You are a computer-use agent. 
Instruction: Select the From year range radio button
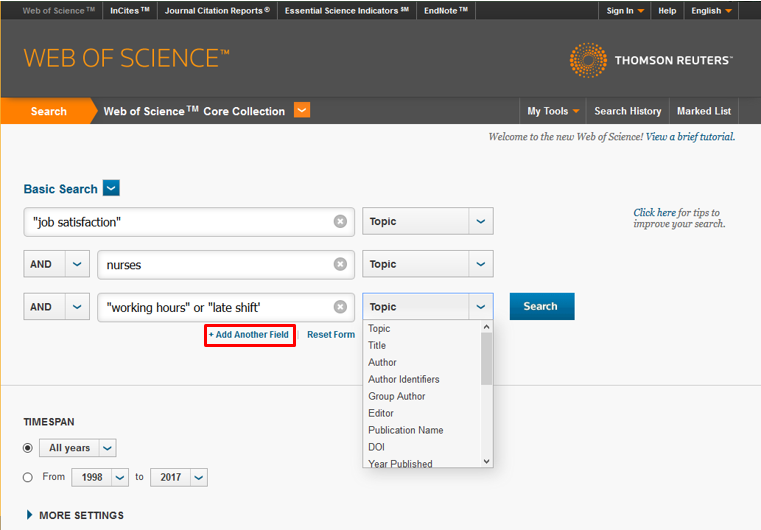pyautogui.click(x=28, y=478)
